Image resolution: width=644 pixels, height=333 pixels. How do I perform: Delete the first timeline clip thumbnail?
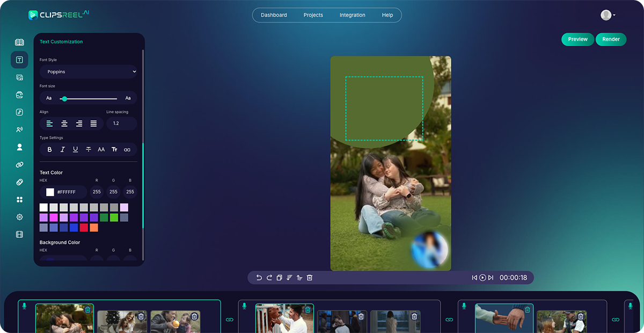pos(87,309)
